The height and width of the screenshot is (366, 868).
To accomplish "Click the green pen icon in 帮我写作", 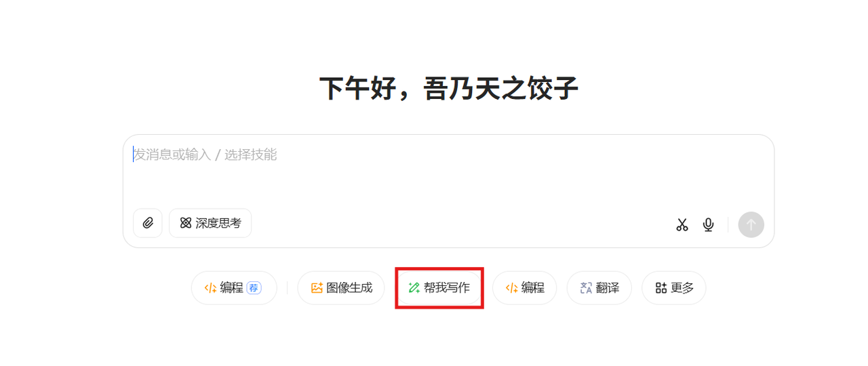I will tap(414, 287).
